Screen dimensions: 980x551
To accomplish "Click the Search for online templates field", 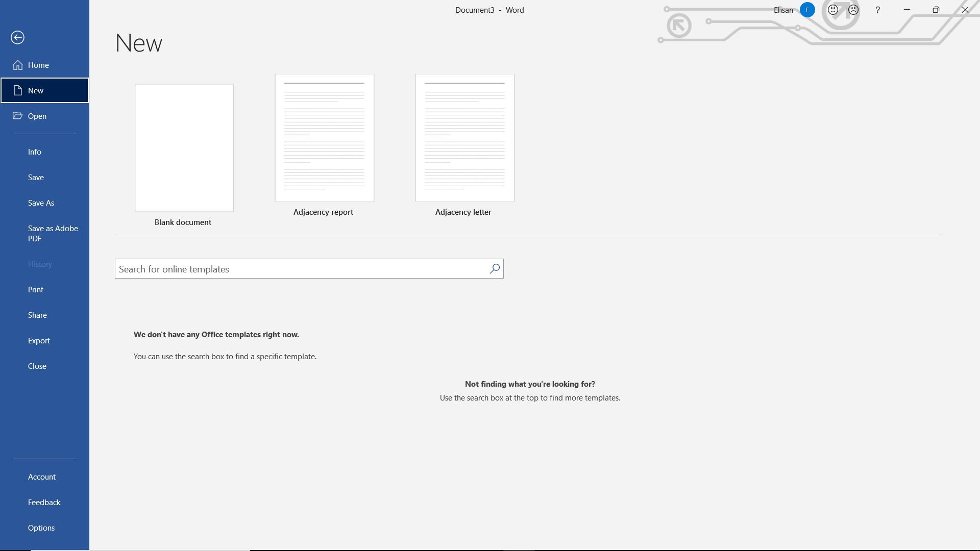I will tap(301, 269).
